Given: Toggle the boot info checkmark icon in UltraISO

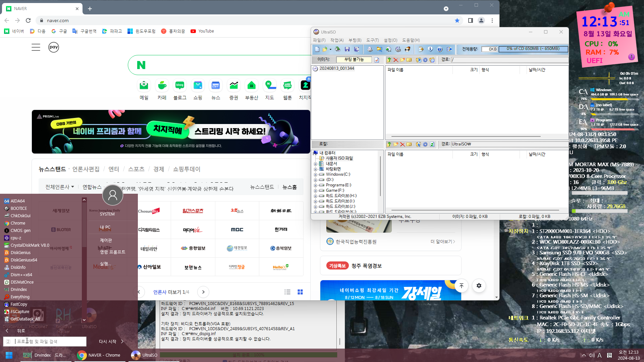Looking at the screenshot, I should (x=377, y=60).
